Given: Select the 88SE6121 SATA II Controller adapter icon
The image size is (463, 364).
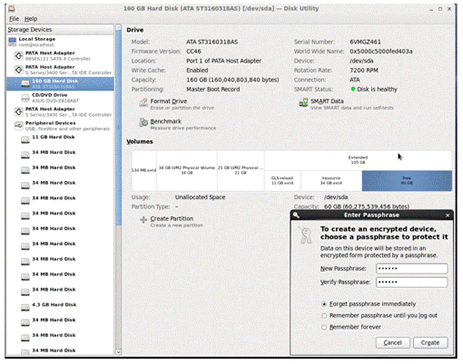Looking at the screenshot, I should 19,56.
